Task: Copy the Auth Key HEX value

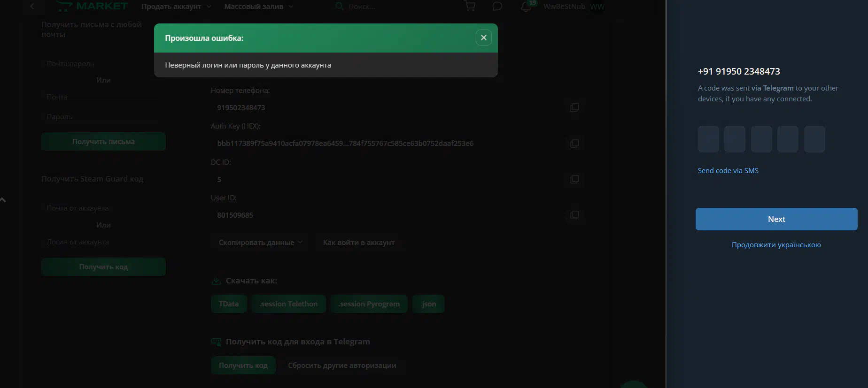Action: [x=574, y=143]
